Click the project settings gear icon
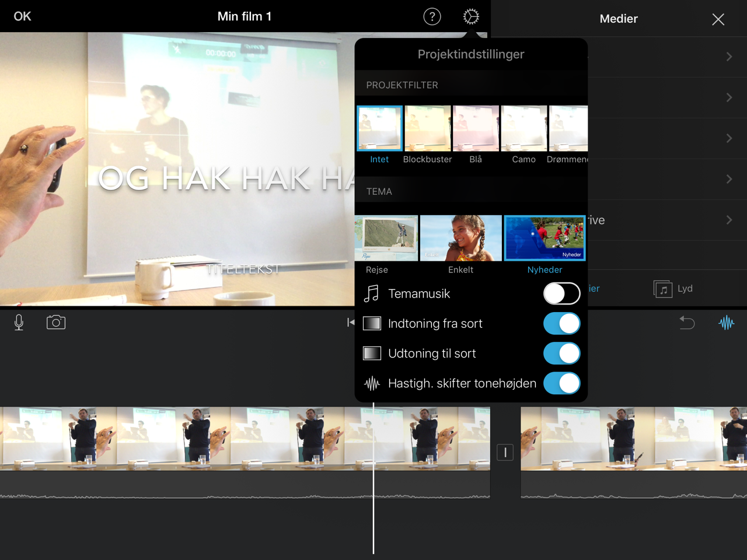747x560 pixels. (x=471, y=17)
